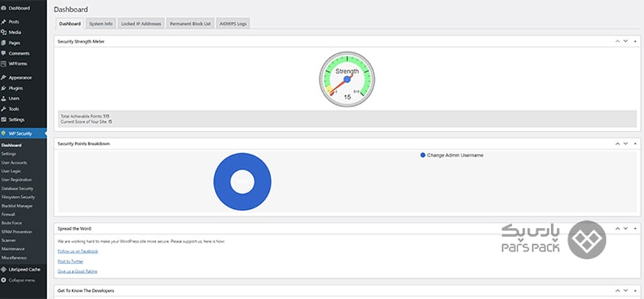This screenshot has height=299, width=644.
Task: Open the Locked IP Addresses tab
Action: tap(141, 24)
